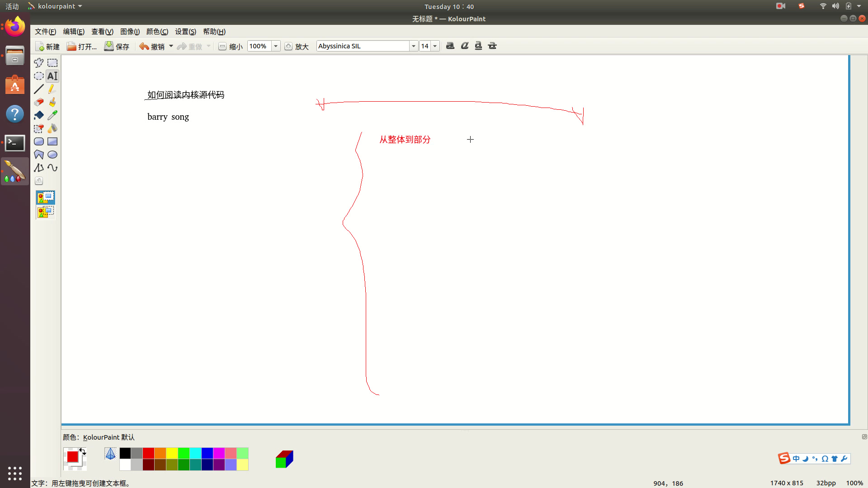Select the Pencil (pen) tool
Image resolution: width=868 pixels, height=488 pixels.
52,89
